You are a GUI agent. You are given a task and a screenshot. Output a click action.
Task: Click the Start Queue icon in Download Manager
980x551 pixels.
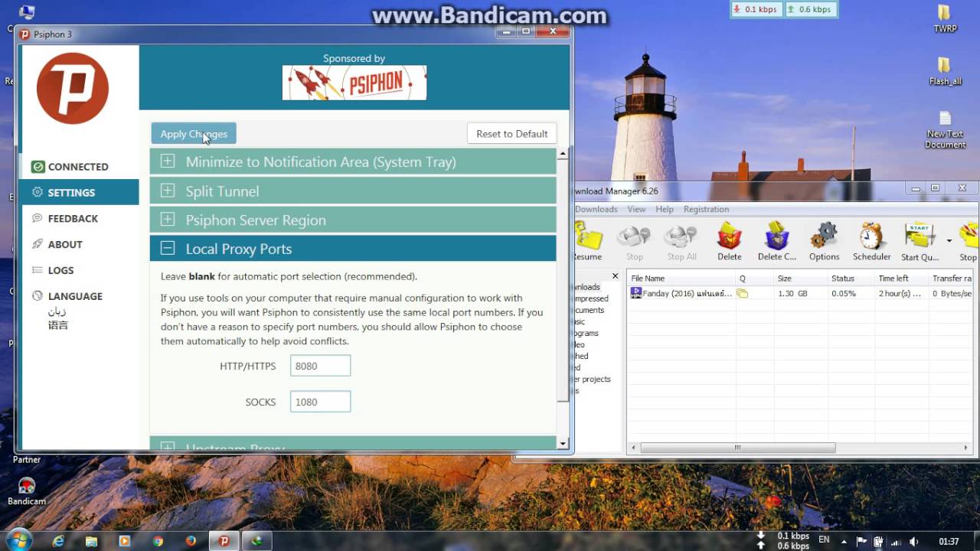tap(920, 241)
